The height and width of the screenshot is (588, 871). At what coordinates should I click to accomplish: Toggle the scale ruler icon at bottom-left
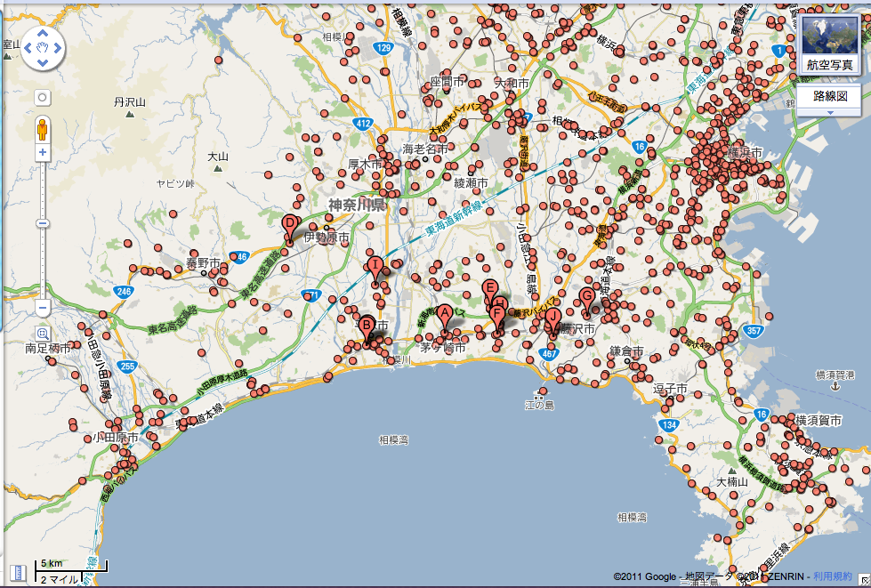tap(15, 572)
